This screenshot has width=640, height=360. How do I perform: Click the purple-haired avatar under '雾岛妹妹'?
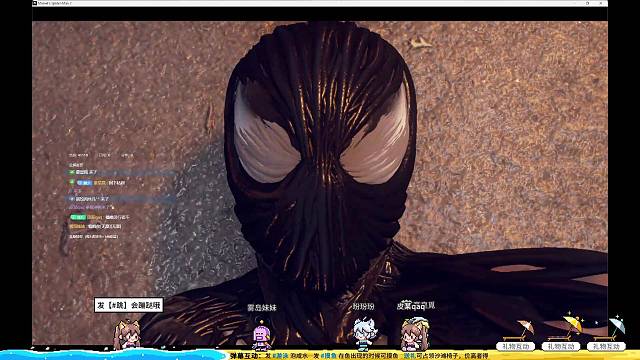click(x=261, y=336)
